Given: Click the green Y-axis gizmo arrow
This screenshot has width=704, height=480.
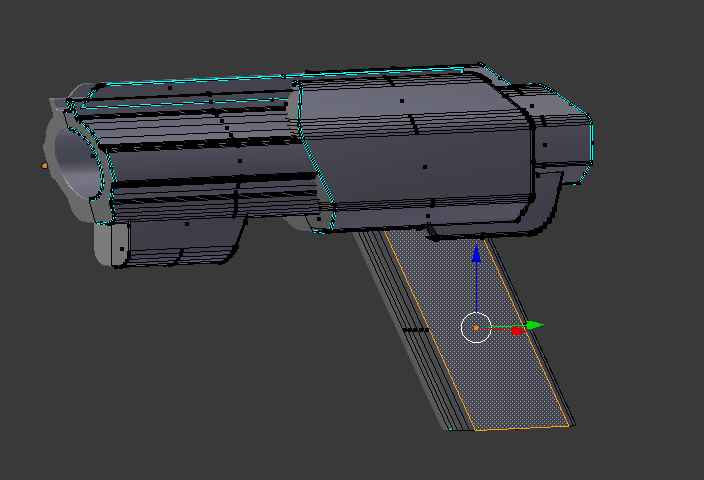Looking at the screenshot, I should pos(535,325).
